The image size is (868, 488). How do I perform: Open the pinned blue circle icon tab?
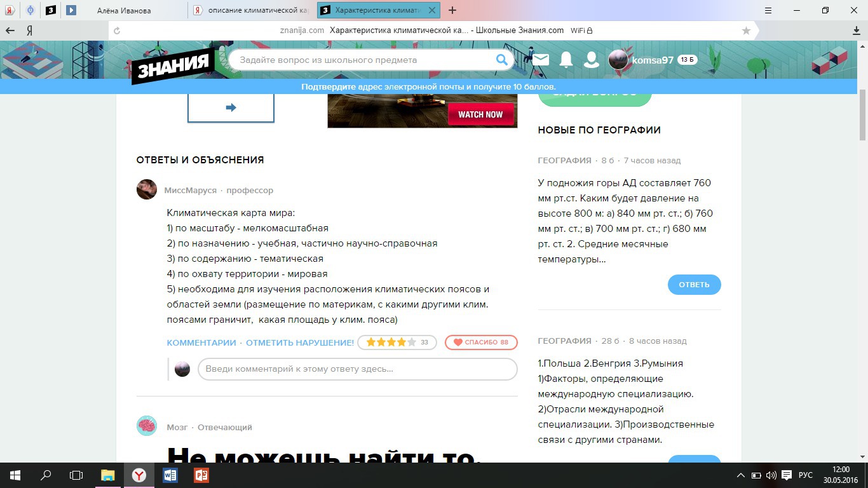point(31,10)
